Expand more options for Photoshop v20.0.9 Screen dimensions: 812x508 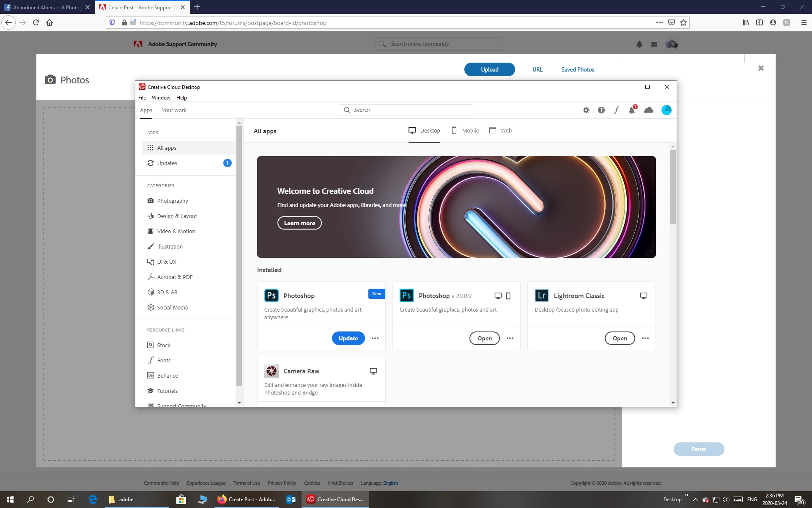pyautogui.click(x=510, y=338)
